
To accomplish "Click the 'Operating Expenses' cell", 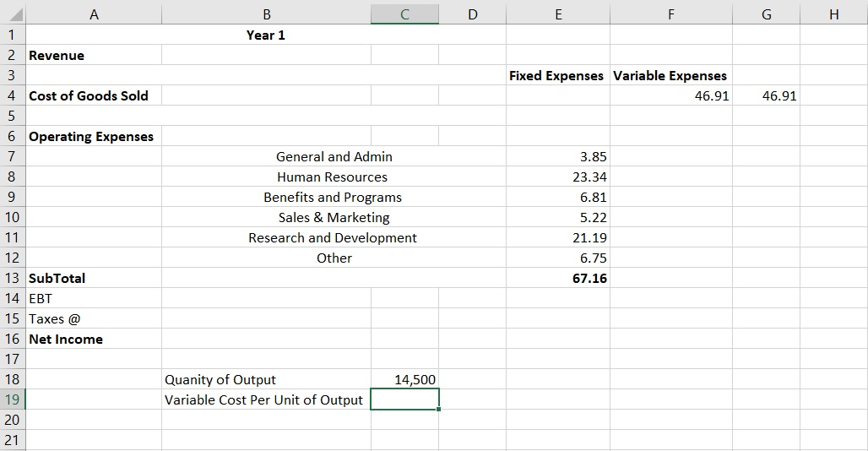I will [x=94, y=136].
